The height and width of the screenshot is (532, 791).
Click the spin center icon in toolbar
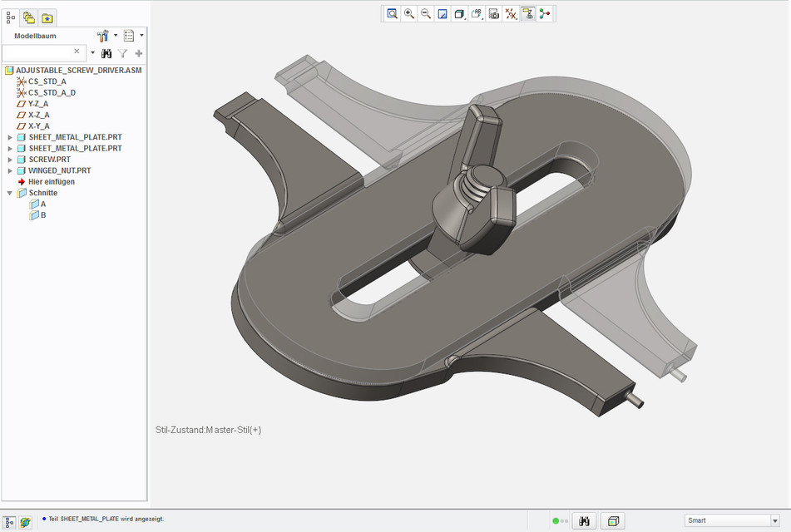(545, 13)
